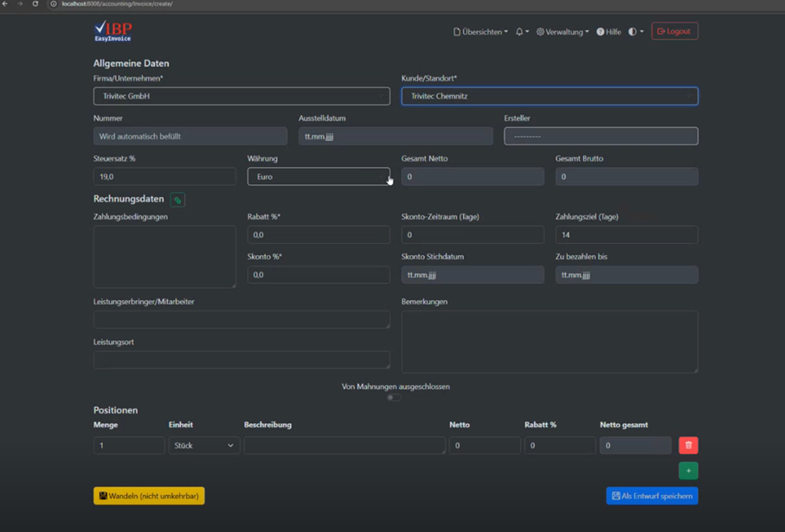Click the red delete position trash icon
The image size is (785, 532).
[688, 445]
